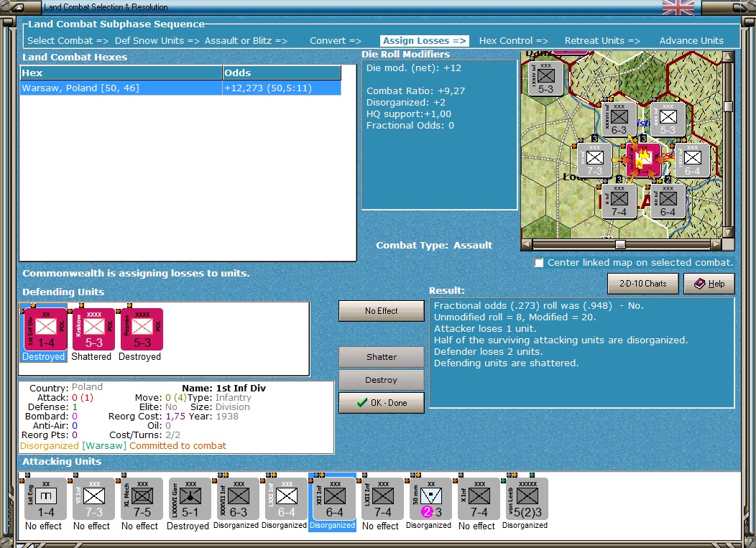Select the 1st Inf Div defending unit counter
Image resolution: width=756 pixels, height=548 pixels.
(x=45, y=329)
